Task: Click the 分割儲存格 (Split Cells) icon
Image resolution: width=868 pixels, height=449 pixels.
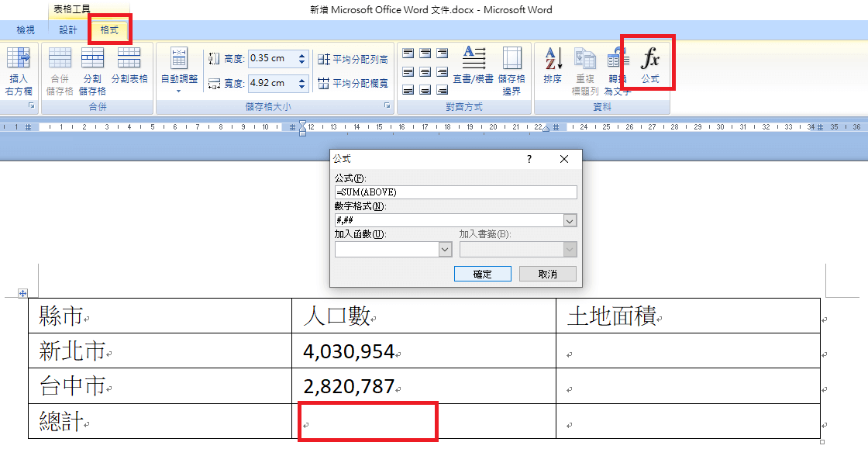Action: tap(92, 59)
